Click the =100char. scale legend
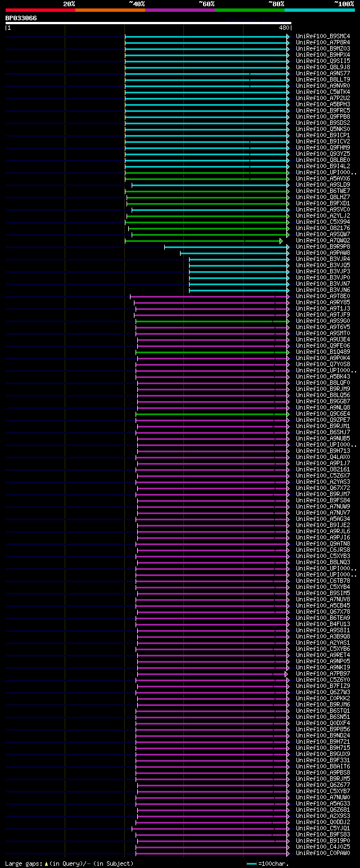The image size is (360, 868). (268, 863)
